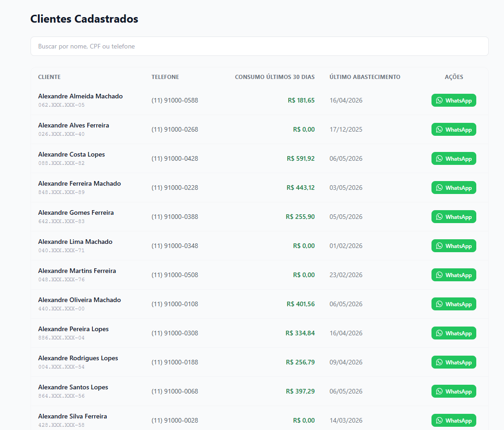Select client name Alexandre Oliveira Machado
504x430 pixels.
click(79, 300)
